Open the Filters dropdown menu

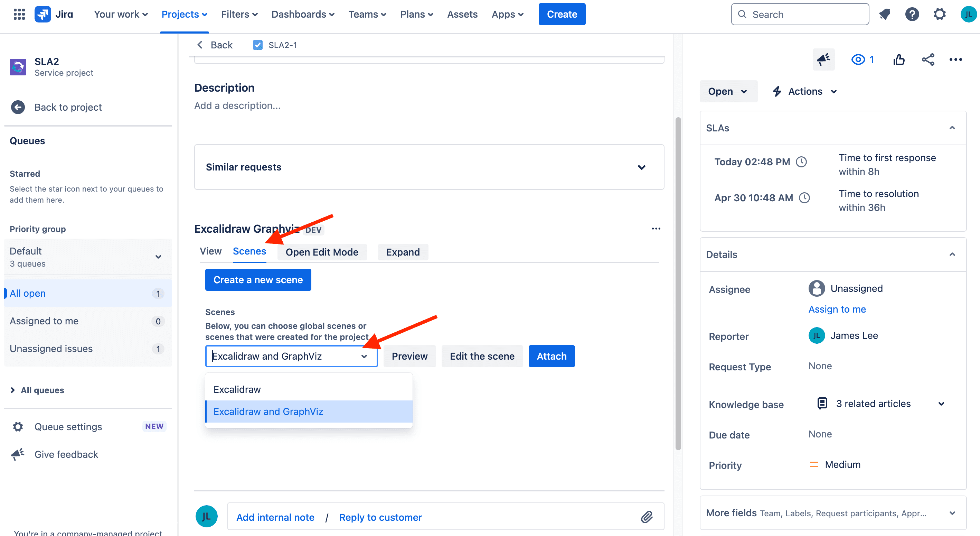[x=239, y=15]
